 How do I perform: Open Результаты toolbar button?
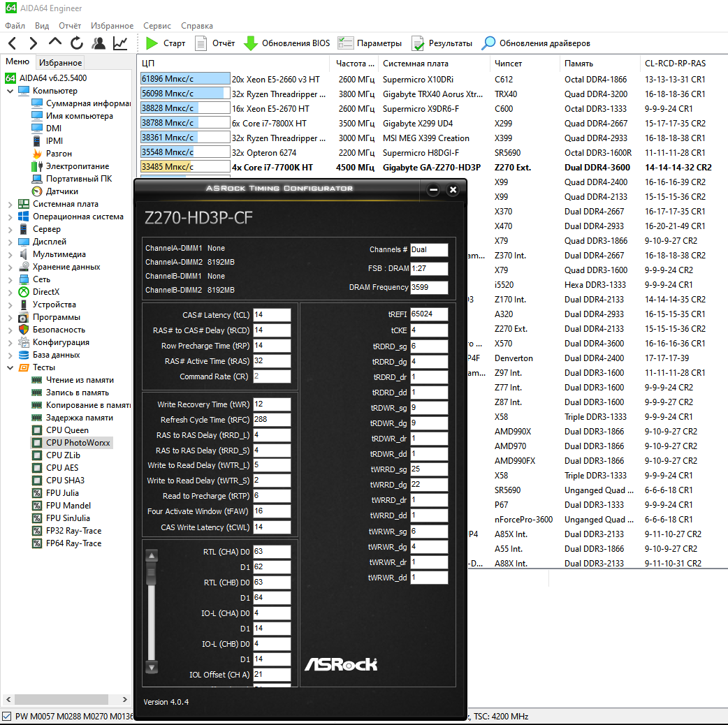pyautogui.click(x=442, y=43)
